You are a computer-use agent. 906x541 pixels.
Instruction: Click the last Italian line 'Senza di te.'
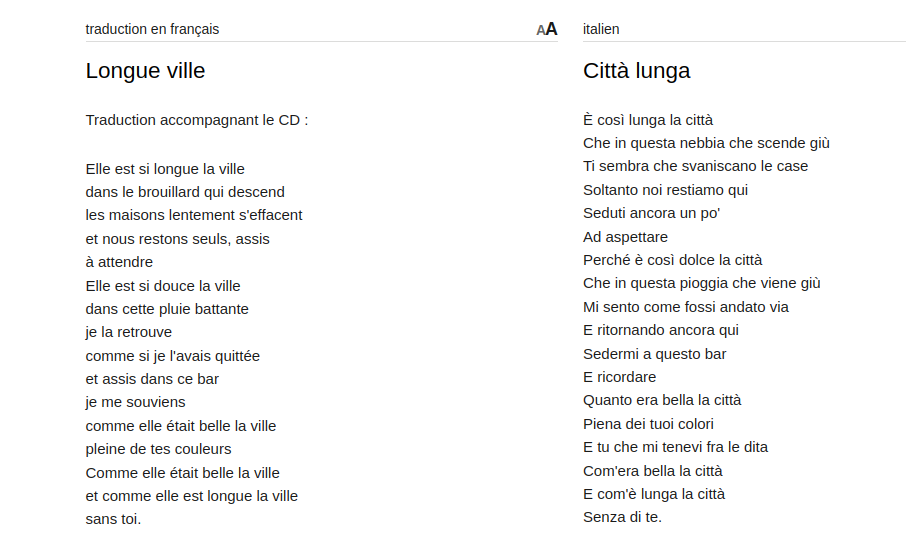pyautogui.click(x=622, y=517)
